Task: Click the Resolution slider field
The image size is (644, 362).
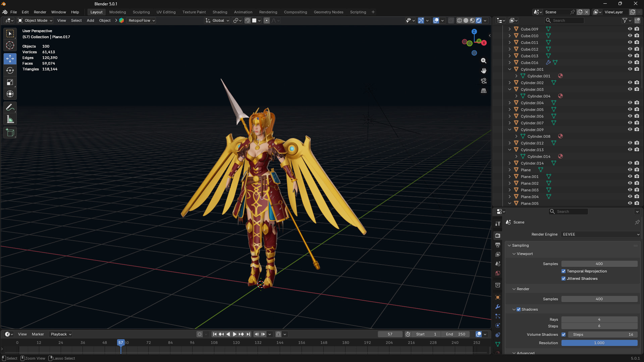Action: click(x=599, y=343)
